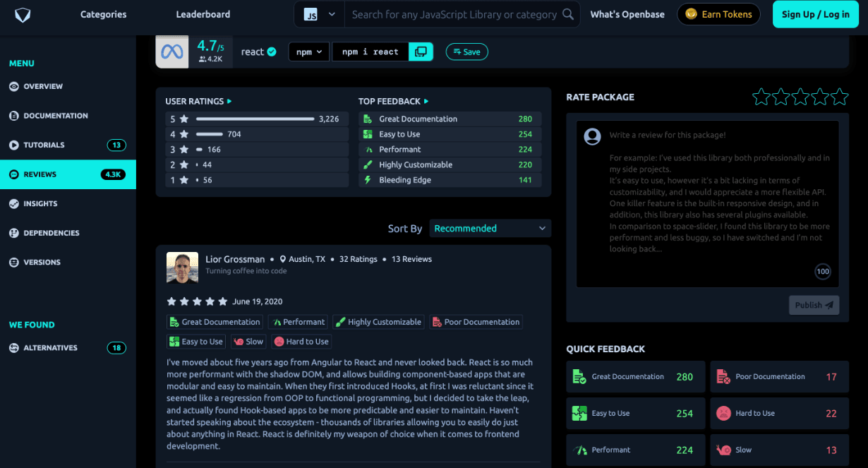Click the 1 star rating row showing 56
The height and width of the screenshot is (468, 868).
257,180
